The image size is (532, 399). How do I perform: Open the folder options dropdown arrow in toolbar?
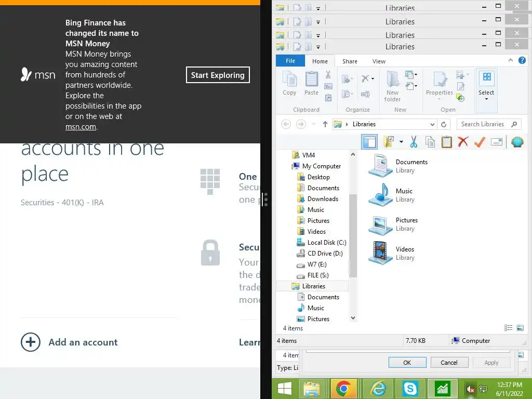(x=402, y=142)
